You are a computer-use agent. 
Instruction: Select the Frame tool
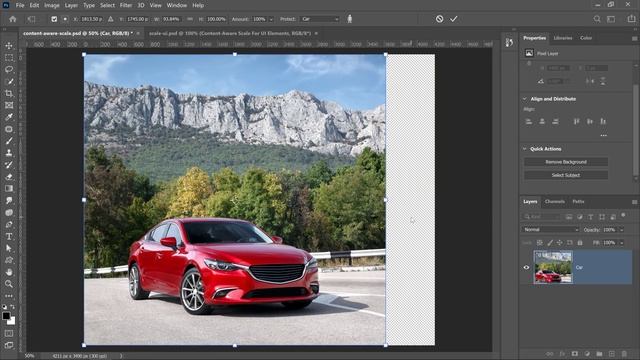[9, 105]
